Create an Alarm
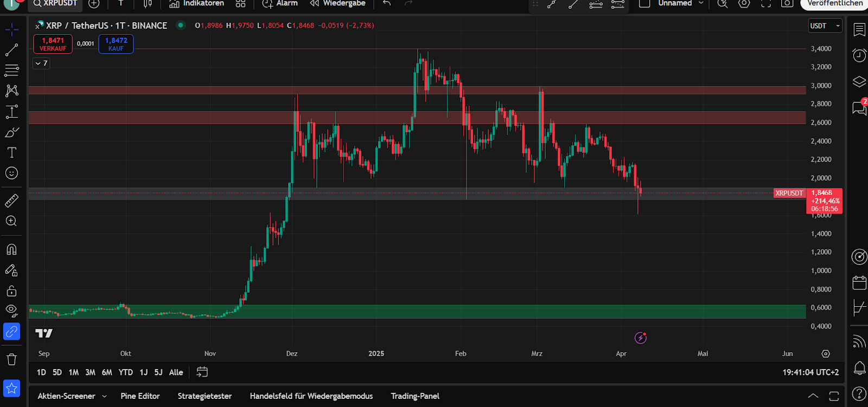The width and height of the screenshot is (868, 407). pyautogui.click(x=279, y=3)
